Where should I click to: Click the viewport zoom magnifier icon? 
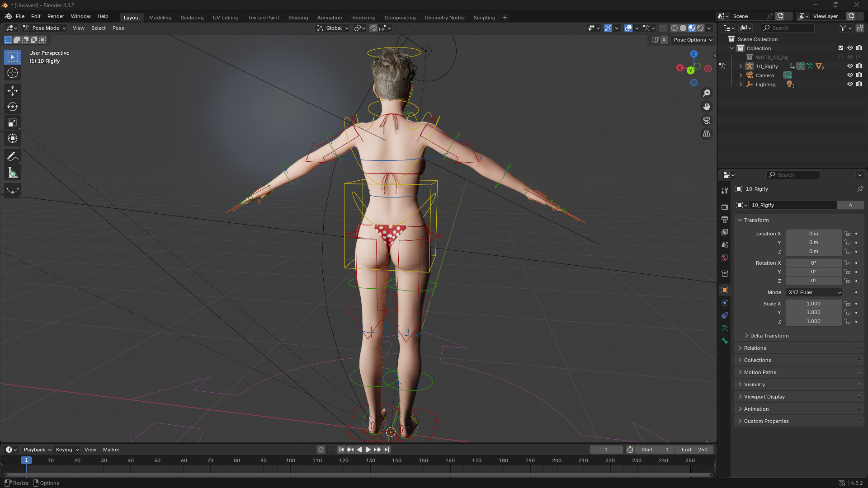(x=707, y=93)
